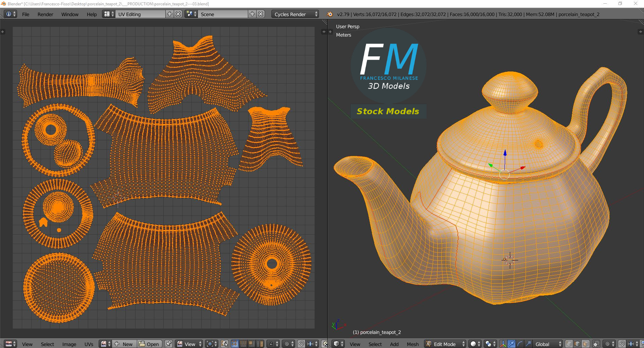Image resolution: width=644 pixels, height=348 pixels.
Task: Open the UV editor type selector
Action: [x=10, y=344]
